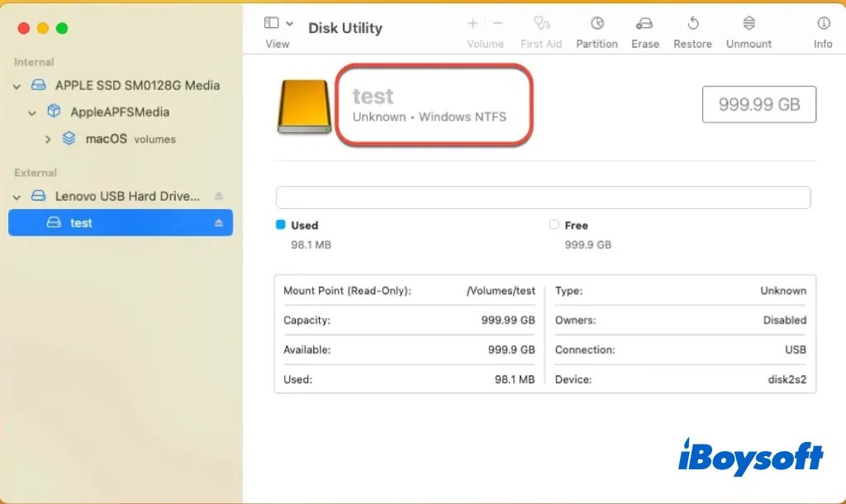This screenshot has height=504, width=846.
Task: Click the Erase disk icon
Action: (644, 23)
